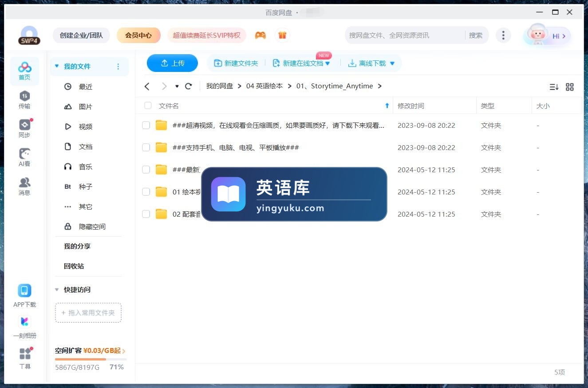Screen dimensions: 588x388
Task: Click the ascending sort arrow in 文件名 column
Action: point(387,106)
